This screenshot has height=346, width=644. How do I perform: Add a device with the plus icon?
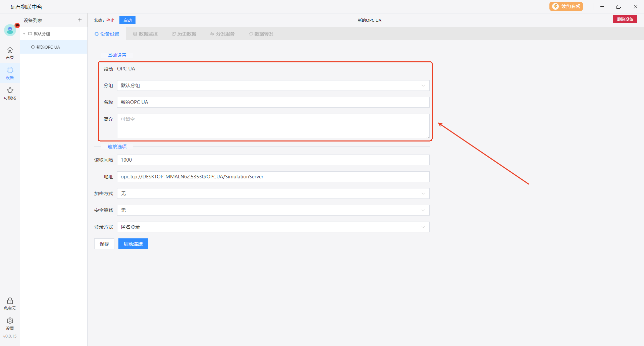[x=80, y=20]
